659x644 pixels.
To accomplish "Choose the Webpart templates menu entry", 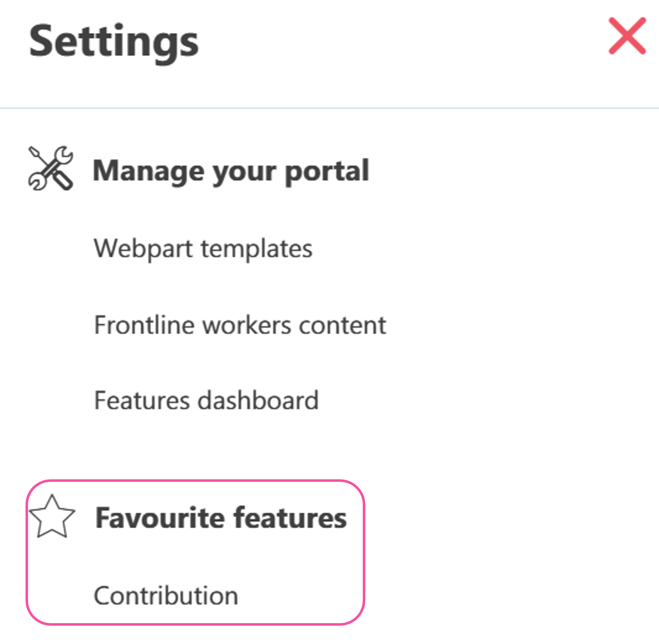I will pyautogui.click(x=203, y=248).
